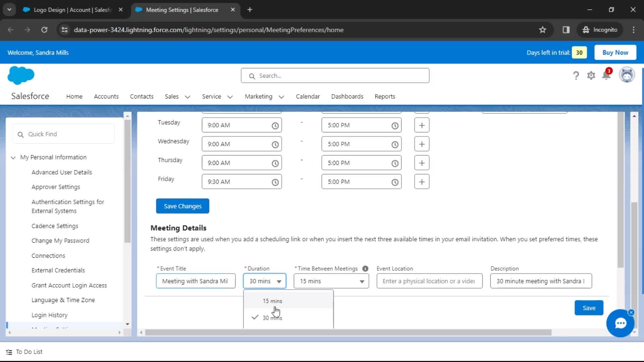Open the Duration dropdown

[x=264, y=281]
